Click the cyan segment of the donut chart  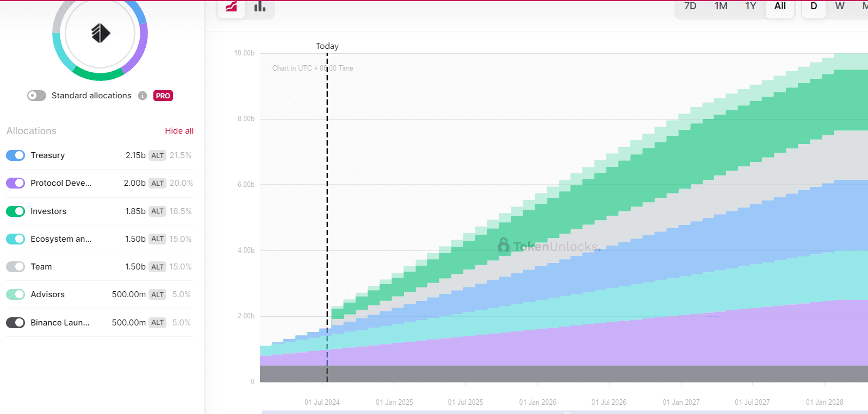coord(62,53)
